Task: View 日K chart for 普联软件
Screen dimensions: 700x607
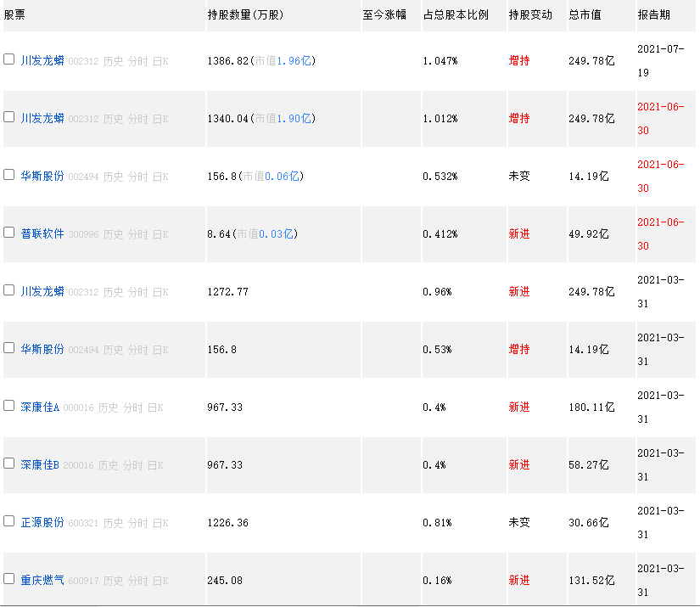Action: tap(160, 234)
